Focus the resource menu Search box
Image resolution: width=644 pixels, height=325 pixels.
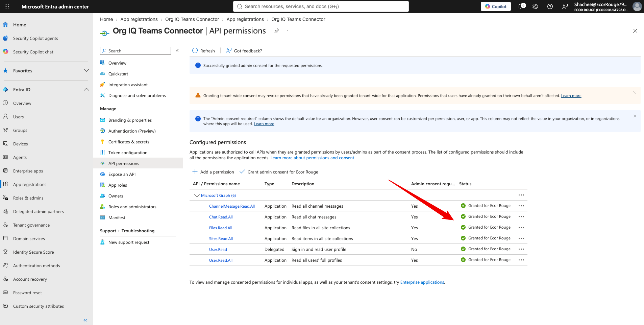coord(135,51)
